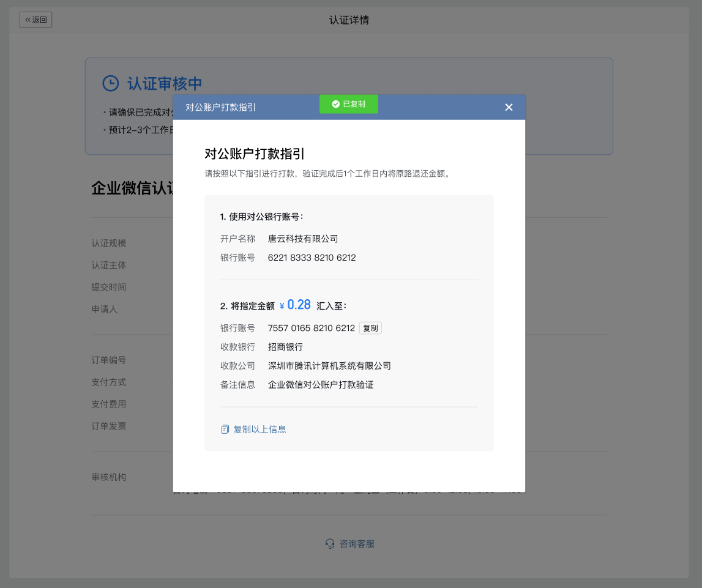Screen dimensions: 702x588
Task: Close the 对公账户打款指引 dialog with the X
Action: pyautogui.click(x=509, y=108)
